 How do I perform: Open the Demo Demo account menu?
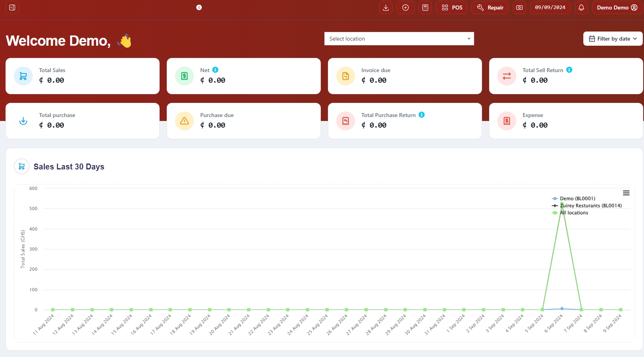[x=616, y=7]
